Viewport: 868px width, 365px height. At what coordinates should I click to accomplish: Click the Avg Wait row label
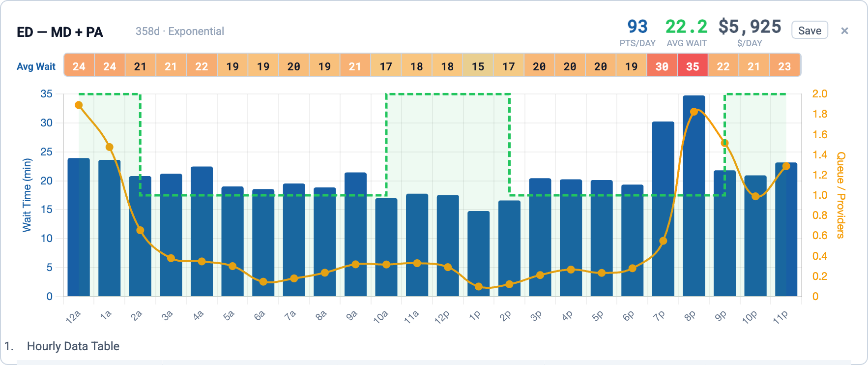click(x=36, y=66)
